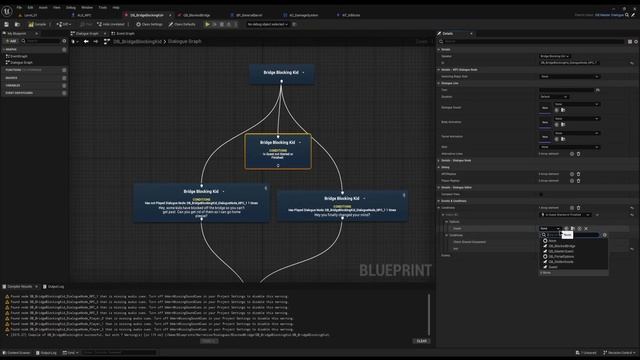Click the Unreal Engine logo icon
Viewport: 640px width, 360px height.
[7, 11]
